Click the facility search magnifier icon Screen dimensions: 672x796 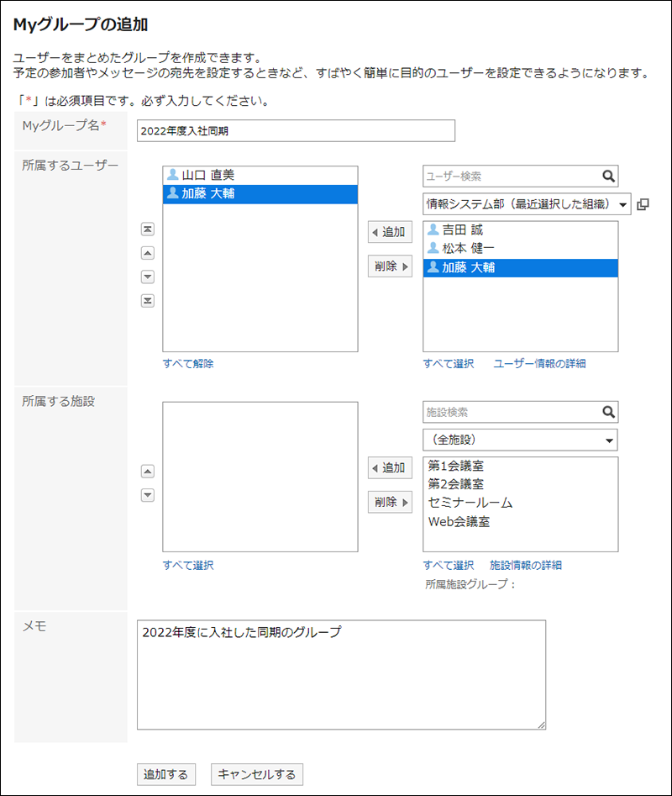point(608,412)
